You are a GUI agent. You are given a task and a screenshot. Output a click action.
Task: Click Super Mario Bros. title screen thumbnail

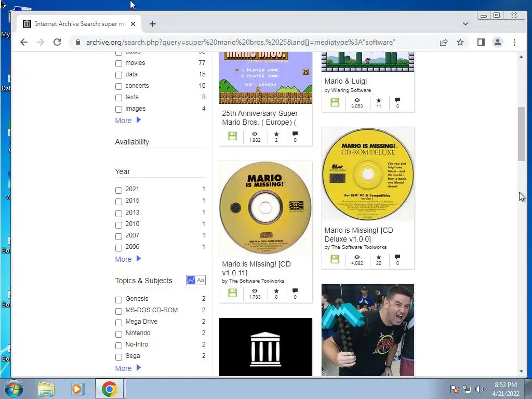click(x=265, y=78)
